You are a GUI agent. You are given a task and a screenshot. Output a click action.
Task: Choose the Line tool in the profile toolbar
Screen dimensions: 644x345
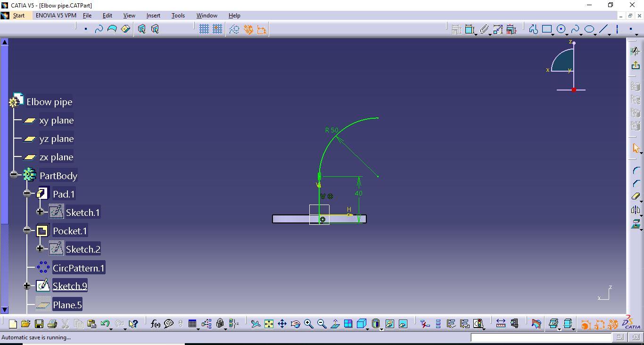point(603,29)
